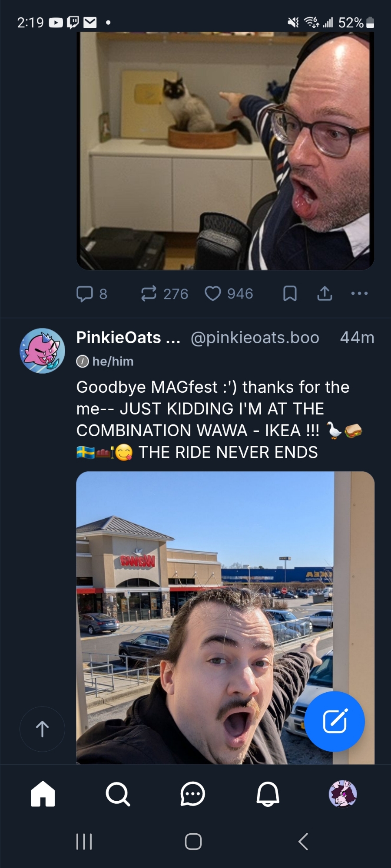
Task: Repost the post with 276 reposts
Action: (149, 294)
